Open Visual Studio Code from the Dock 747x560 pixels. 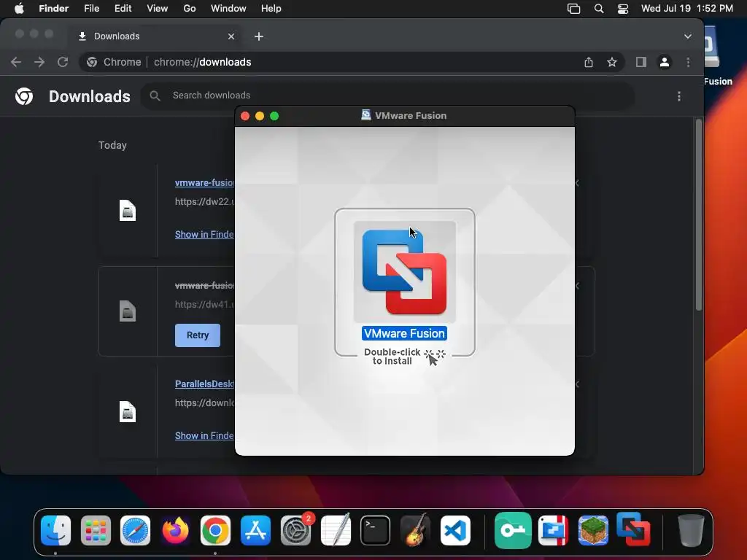point(455,531)
